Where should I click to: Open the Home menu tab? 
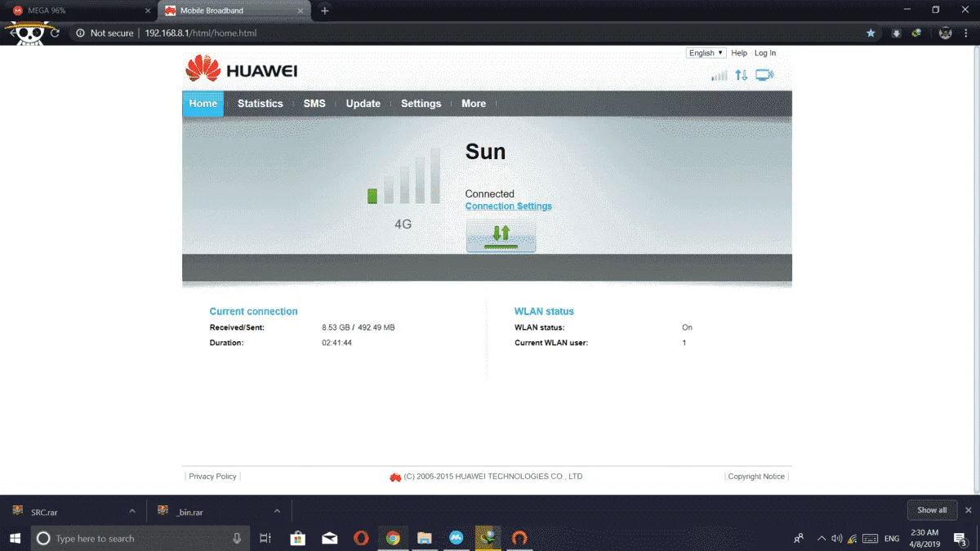coord(203,104)
